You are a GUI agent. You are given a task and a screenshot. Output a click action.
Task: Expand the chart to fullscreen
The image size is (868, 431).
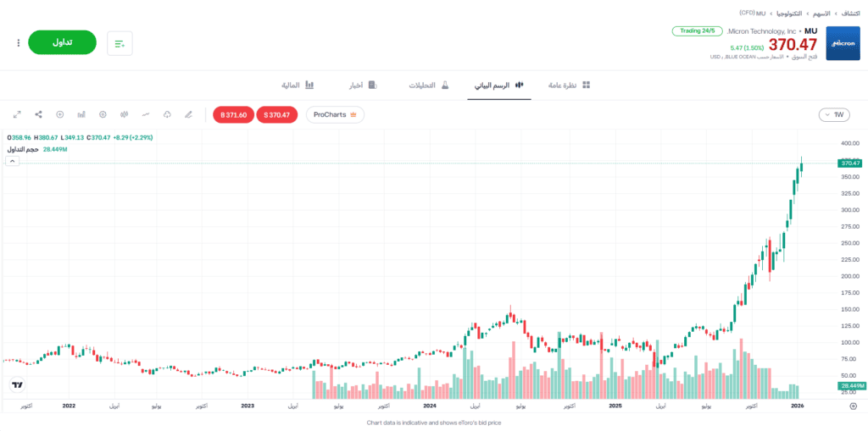17,114
